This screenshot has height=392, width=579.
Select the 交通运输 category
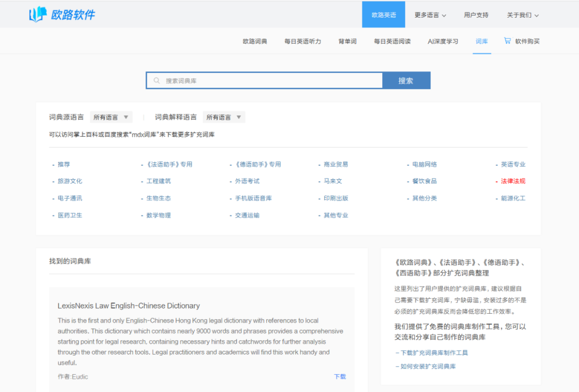tap(247, 216)
